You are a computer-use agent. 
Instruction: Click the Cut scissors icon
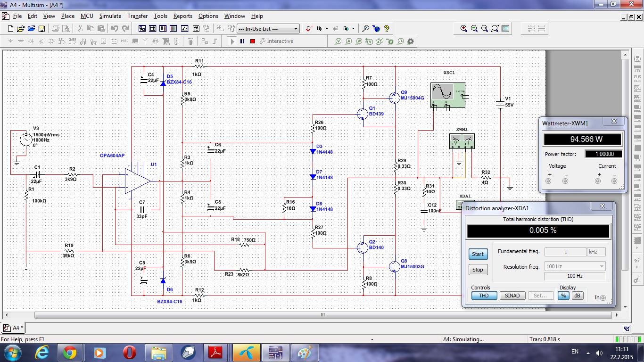[80, 29]
